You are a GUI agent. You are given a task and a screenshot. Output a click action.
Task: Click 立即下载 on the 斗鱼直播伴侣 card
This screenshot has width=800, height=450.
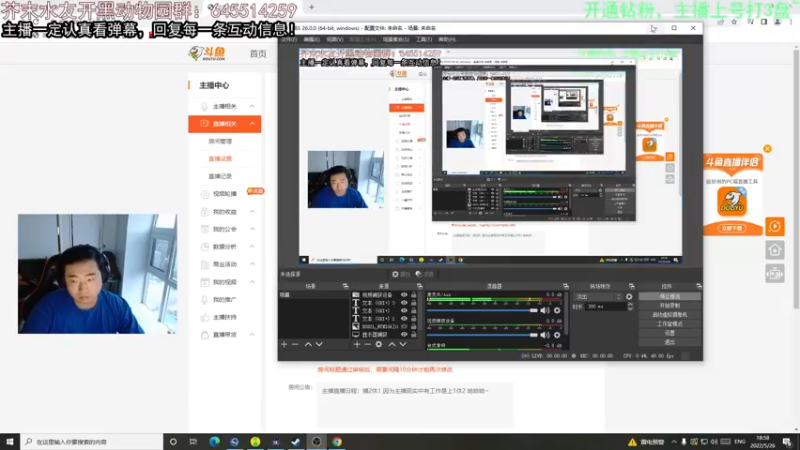click(732, 228)
